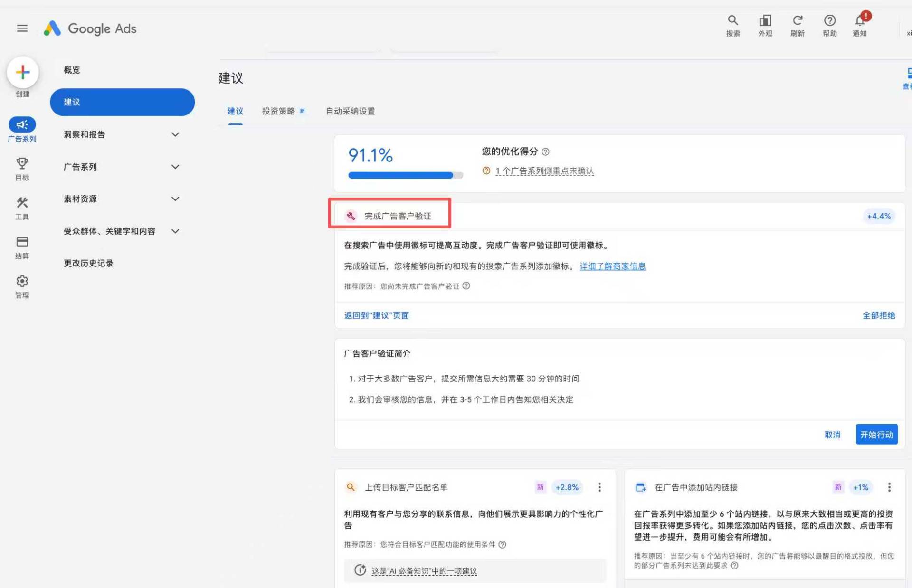Screen dimensions: 912x588
Task: Click the orange question icon before 1个广告系列侧重点未确认
Action: [x=486, y=171]
